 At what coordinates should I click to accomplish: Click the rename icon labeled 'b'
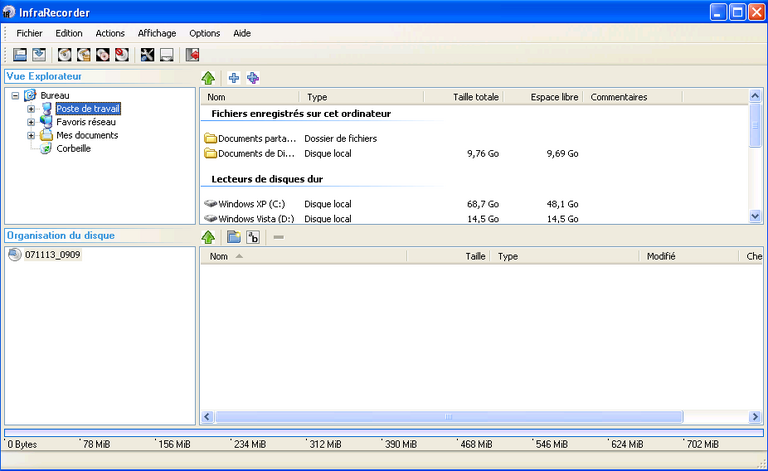click(x=253, y=237)
